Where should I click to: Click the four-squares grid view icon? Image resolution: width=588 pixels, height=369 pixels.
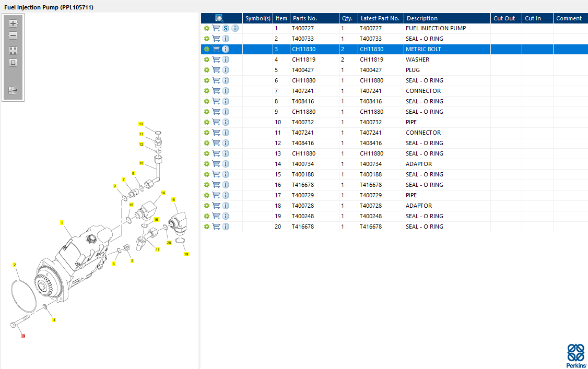point(13,51)
